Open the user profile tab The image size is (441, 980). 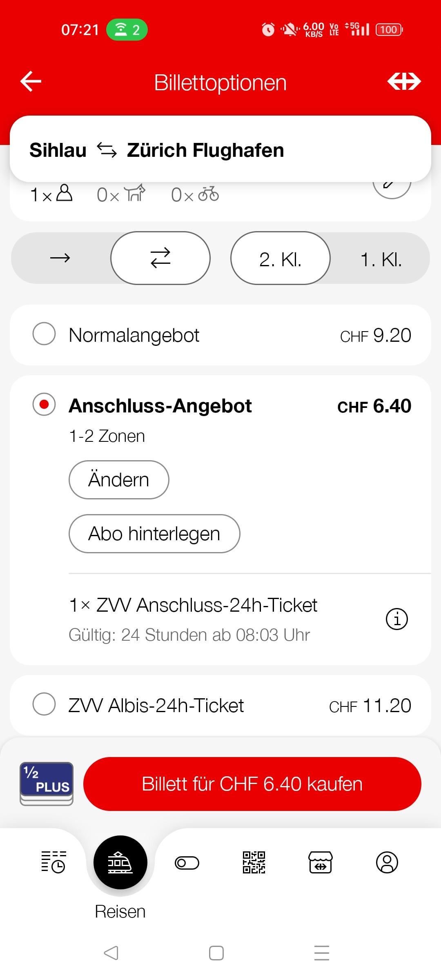387,862
